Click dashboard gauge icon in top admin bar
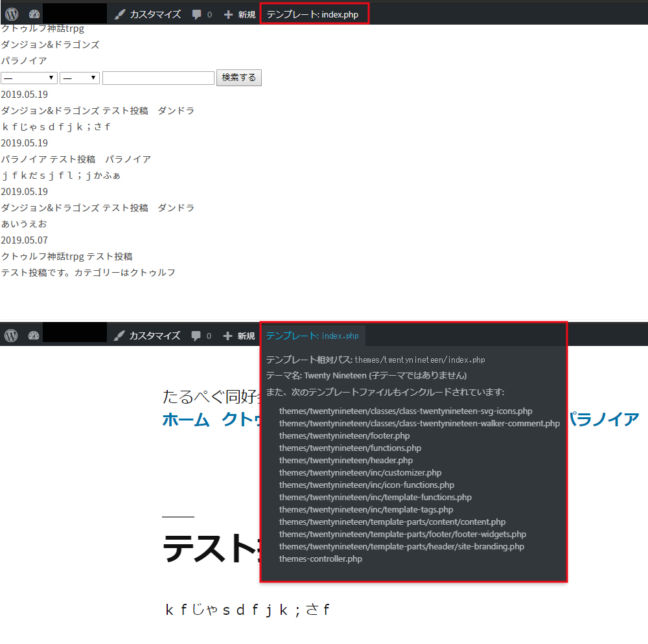 pos(34,14)
